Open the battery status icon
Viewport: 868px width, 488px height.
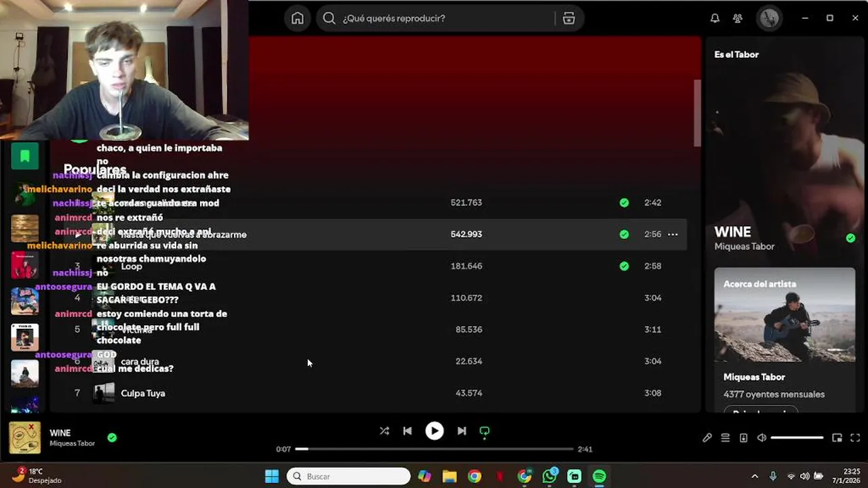point(818,476)
